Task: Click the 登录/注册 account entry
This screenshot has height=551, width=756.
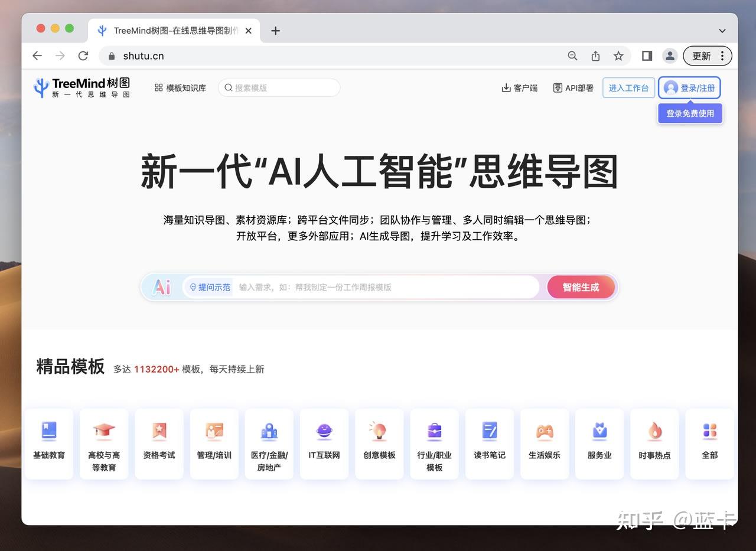Action: tap(689, 87)
